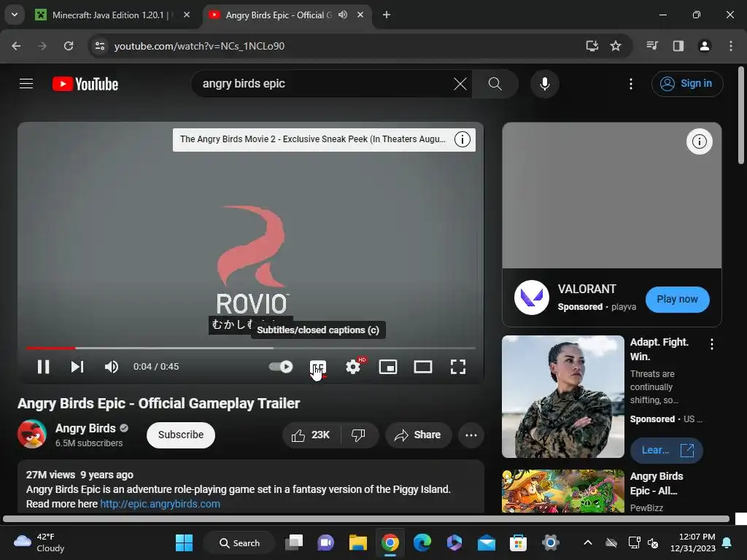The height and width of the screenshot is (560, 747).
Task: Mute the tab audio speaker icon
Action: coord(343,15)
